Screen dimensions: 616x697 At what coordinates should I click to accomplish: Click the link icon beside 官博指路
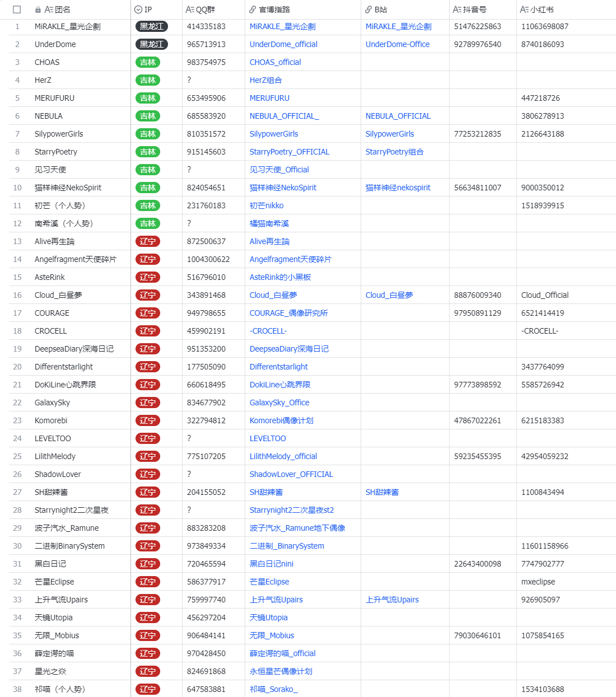(253, 10)
